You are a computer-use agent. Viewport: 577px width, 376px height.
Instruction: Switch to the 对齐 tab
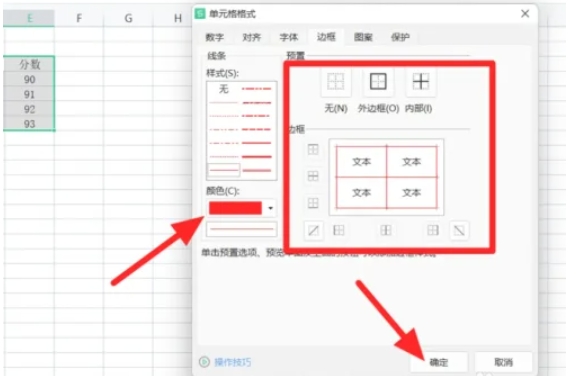point(252,37)
